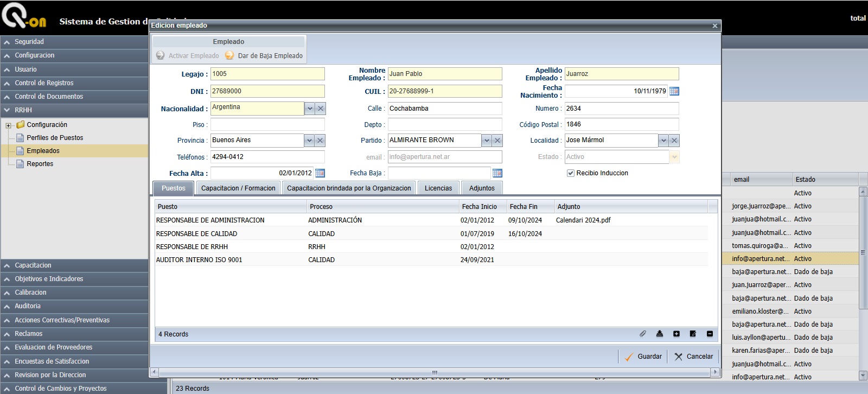Click the DNI input field
The width and height of the screenshot is (868, 394).
tap(267, 91)
